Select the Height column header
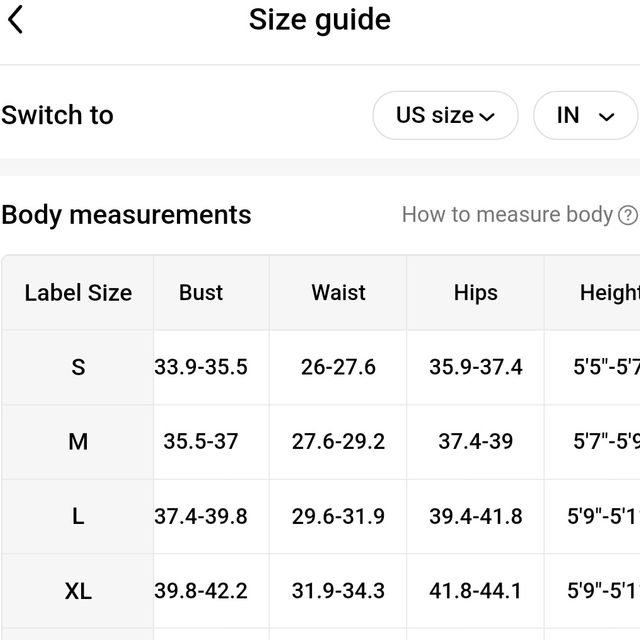Screen dimensions: 640x640 (x=610, y=293)
